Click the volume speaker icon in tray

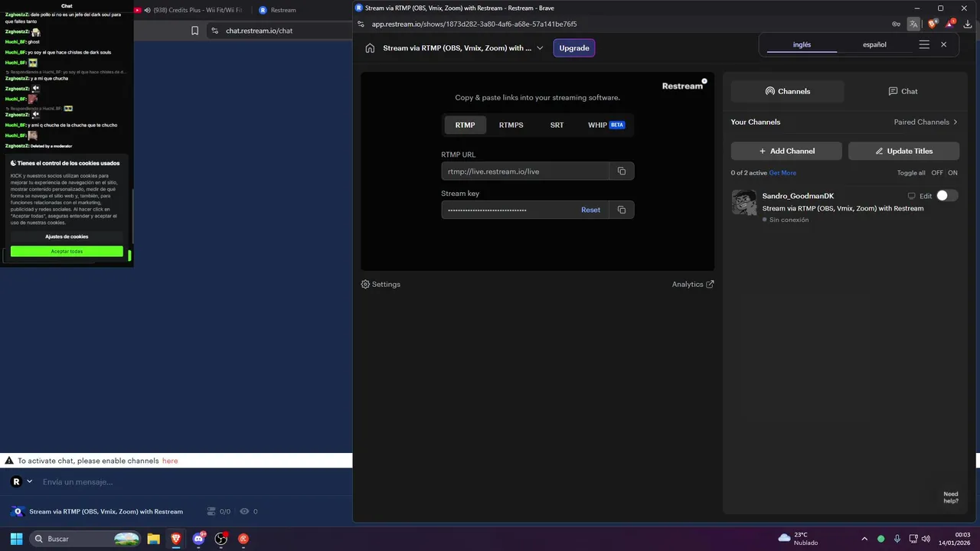point(926,539)
